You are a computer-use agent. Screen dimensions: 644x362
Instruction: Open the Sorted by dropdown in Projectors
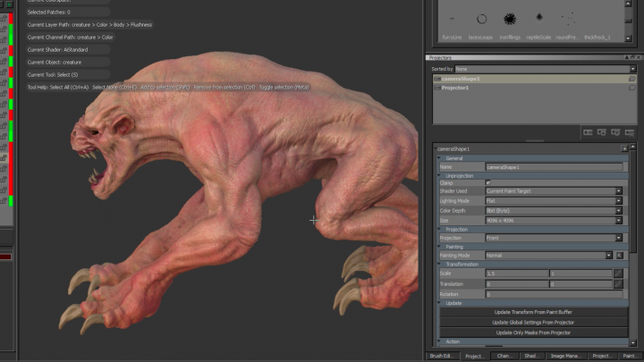point(546,69)
